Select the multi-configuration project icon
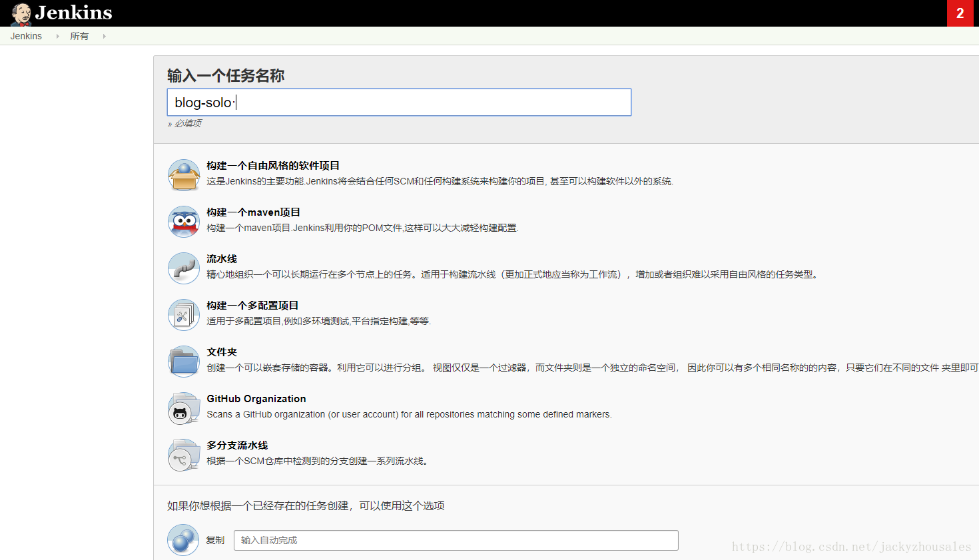The image size is (979, 560). pos(184,315)
